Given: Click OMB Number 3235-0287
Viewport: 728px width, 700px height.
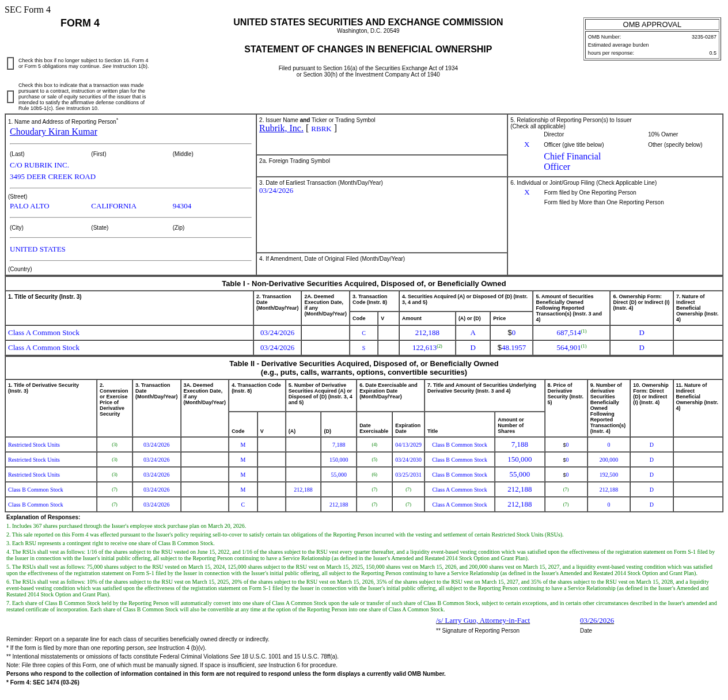Looking at the screenshot, I should pos(704,37).
